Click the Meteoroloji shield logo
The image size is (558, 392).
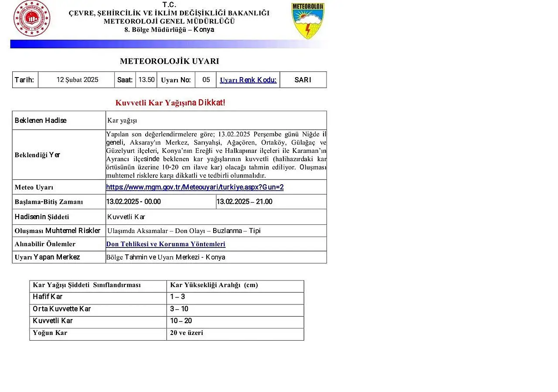click(308, 21)
